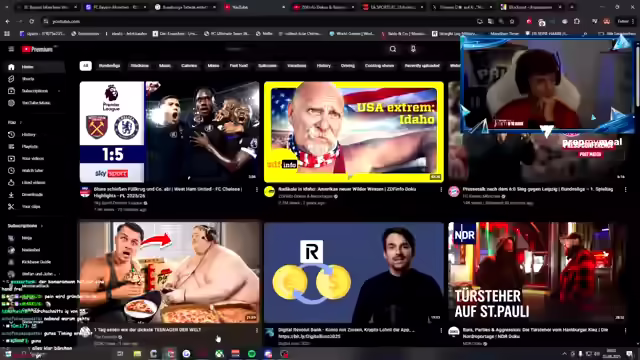Image resolution: width=640 pixels, height=360 pixels.
Task: Open the Ninja subscription channel
Action: coord(34,238)
